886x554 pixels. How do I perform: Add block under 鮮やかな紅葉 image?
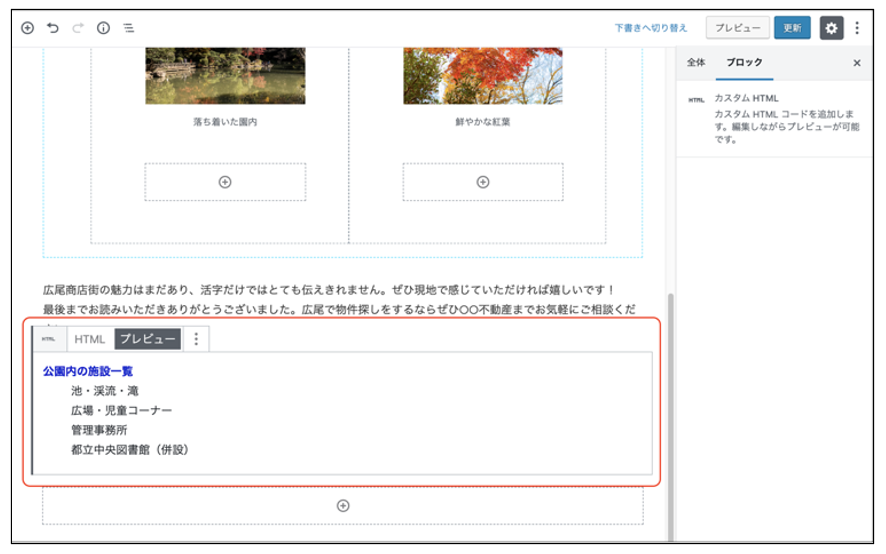point(483,182)
